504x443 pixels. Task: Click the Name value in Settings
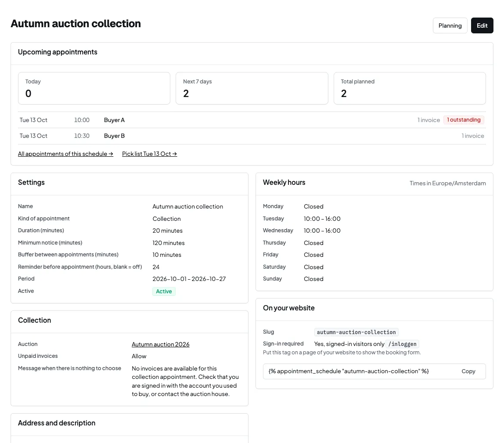point(188,206)
